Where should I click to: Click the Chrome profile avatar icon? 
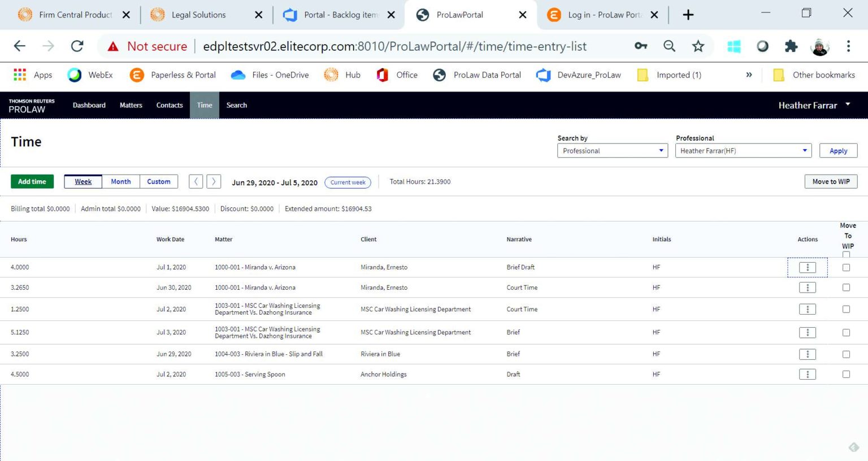820,46
